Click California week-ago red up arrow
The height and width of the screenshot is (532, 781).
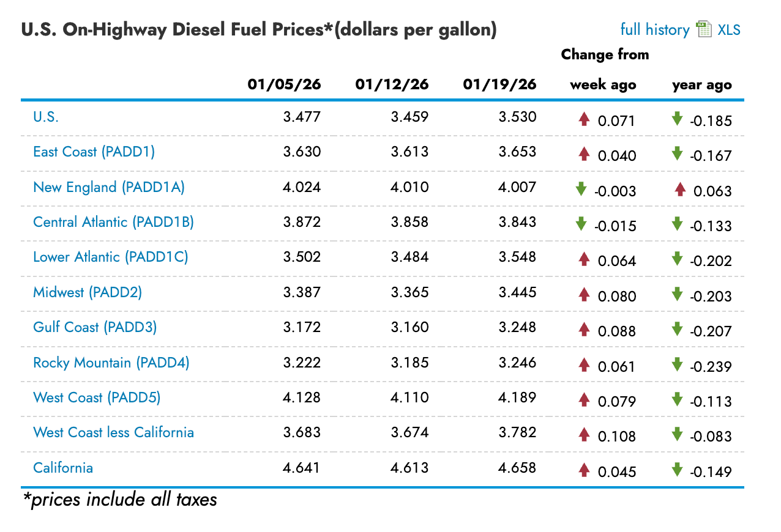coord(584,470)
